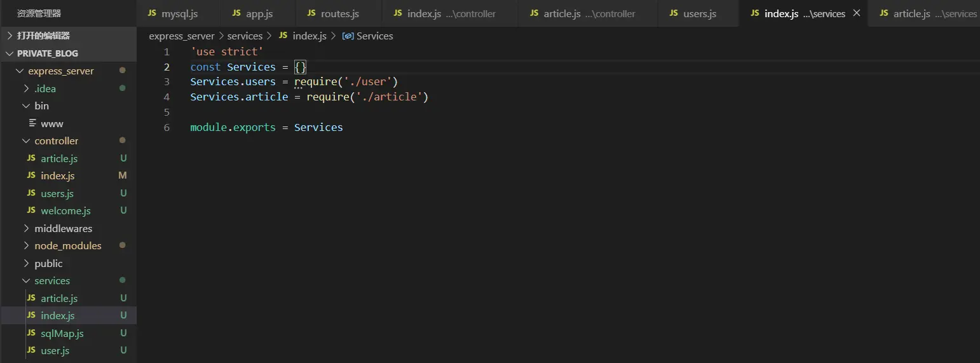The width and height of the screenshot is (980, 363).
Task: Click the U status badge beside sqlMap.js
Action: point(123,333)
